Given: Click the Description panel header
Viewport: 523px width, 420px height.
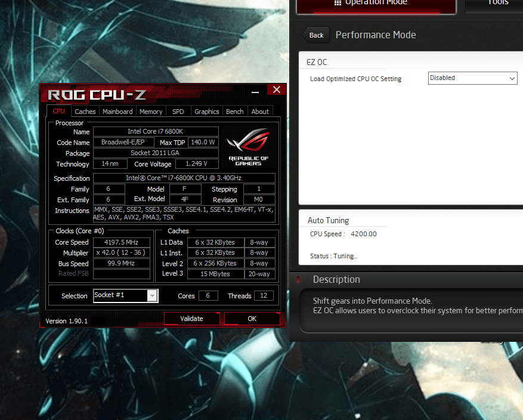Looking at the screenshot, I should [336, 279].
